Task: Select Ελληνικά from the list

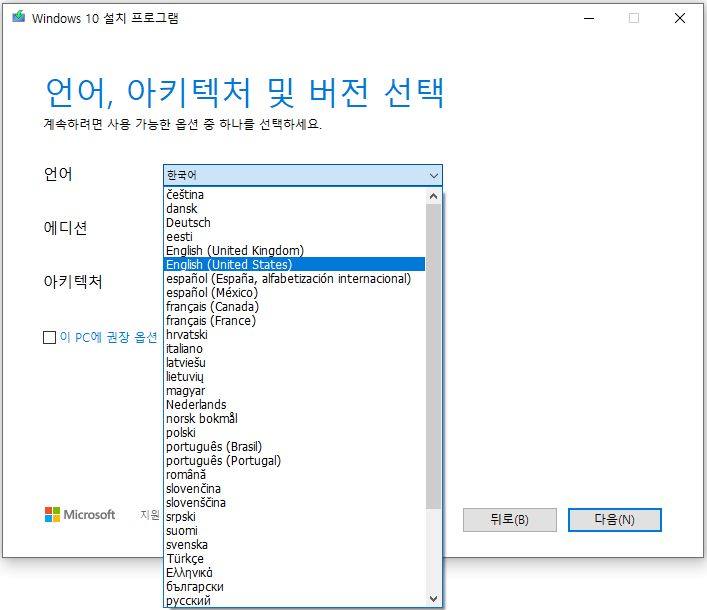Action: tap(294, 572)
